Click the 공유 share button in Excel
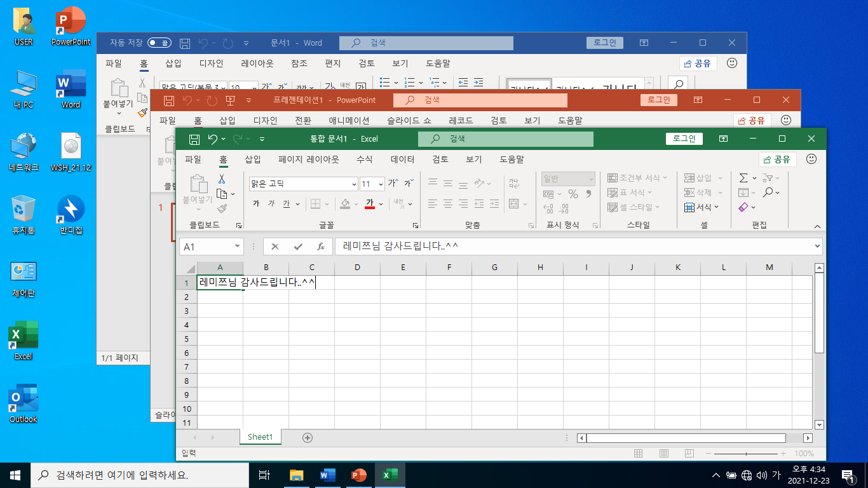This screenshot has width=868, height=488. coord(778,159)
